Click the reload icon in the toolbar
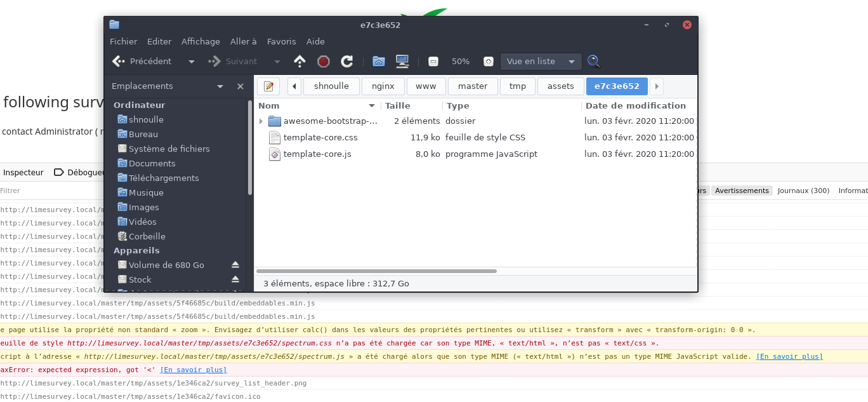The height and width of the screenshot is (402, 868). point(346,62)
